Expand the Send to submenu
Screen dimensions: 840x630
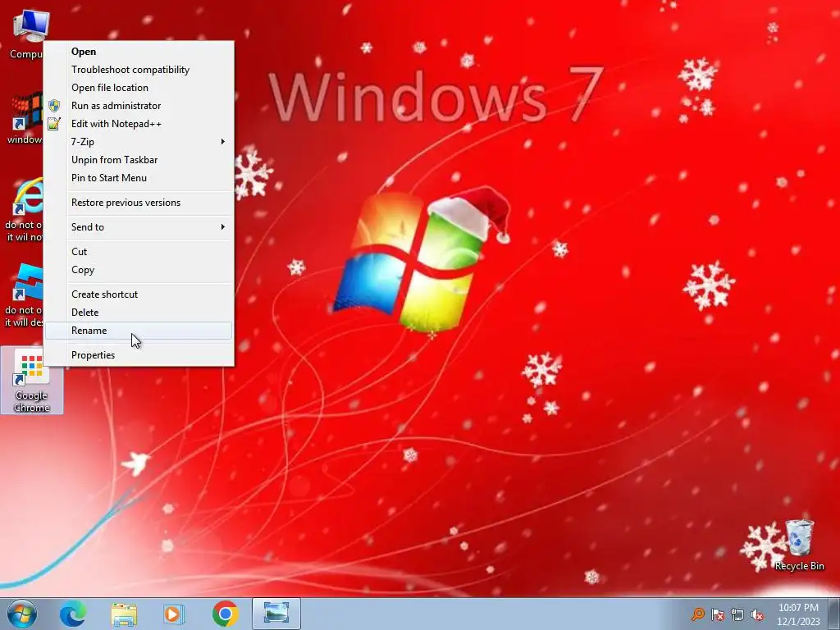(138, 227)
